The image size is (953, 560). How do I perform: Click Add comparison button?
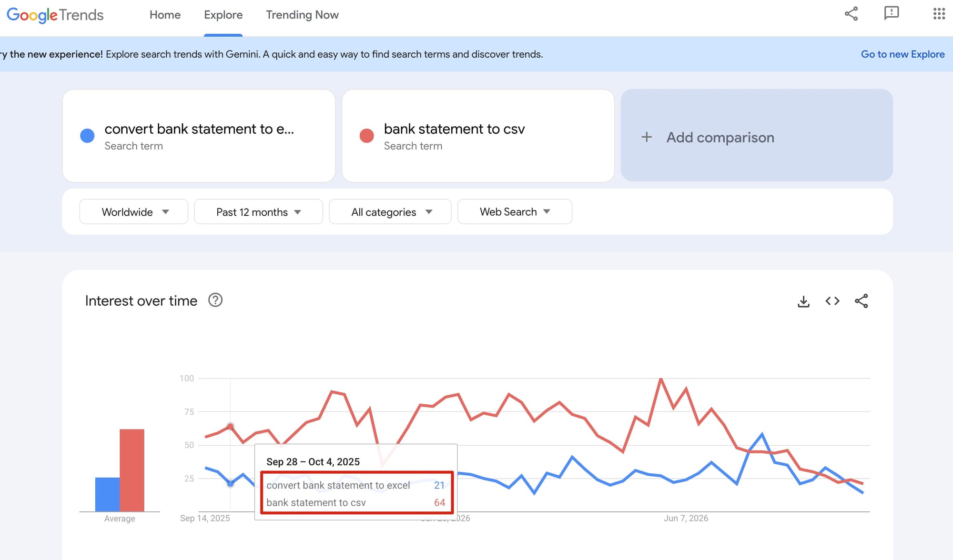(757, 135)
